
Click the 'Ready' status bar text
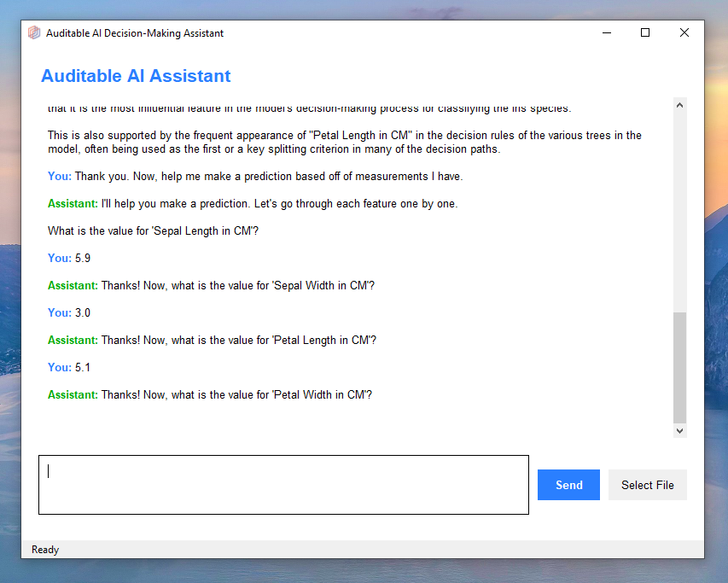[45, 550]
